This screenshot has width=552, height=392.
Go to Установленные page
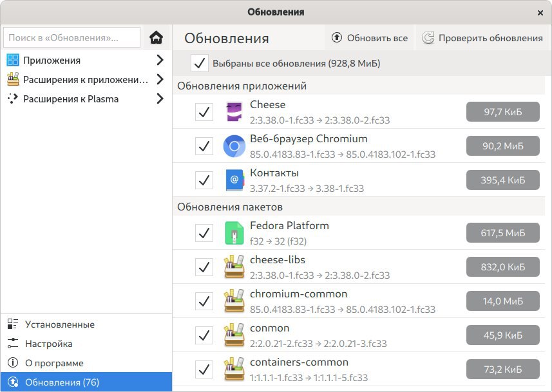coord(86,324)
